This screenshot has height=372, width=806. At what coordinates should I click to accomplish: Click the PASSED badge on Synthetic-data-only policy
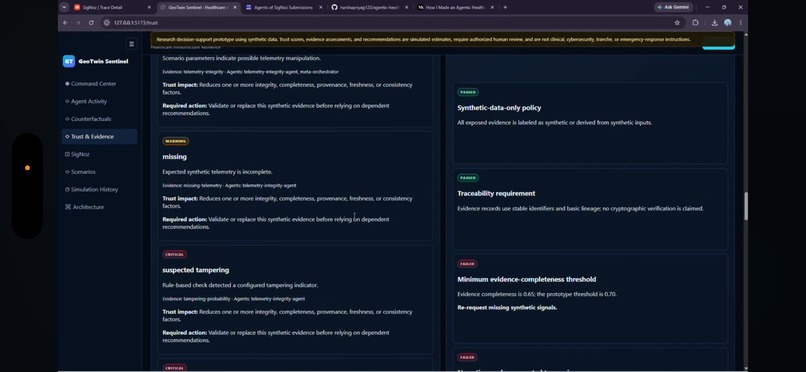(x=468, y=92)
